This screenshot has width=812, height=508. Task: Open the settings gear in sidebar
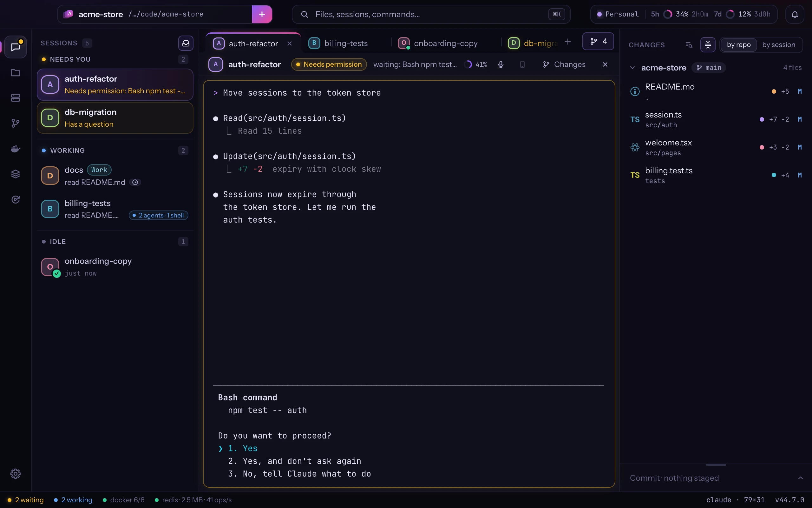click(16, 474)
